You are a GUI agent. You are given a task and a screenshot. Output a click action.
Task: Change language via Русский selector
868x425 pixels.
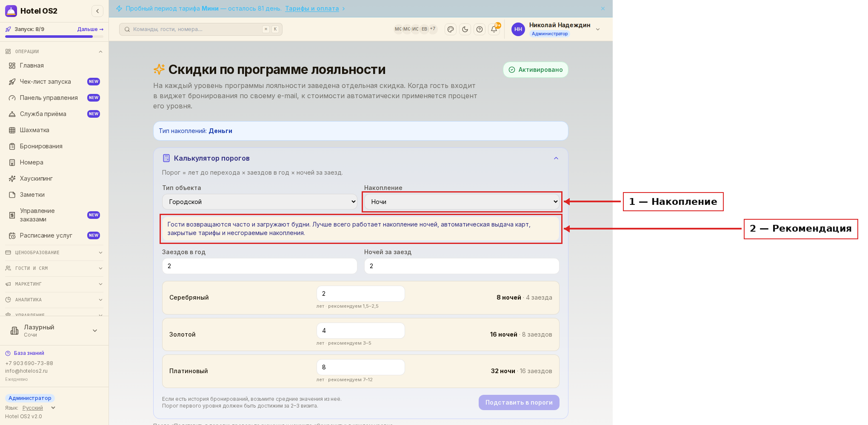click(39, 408)
